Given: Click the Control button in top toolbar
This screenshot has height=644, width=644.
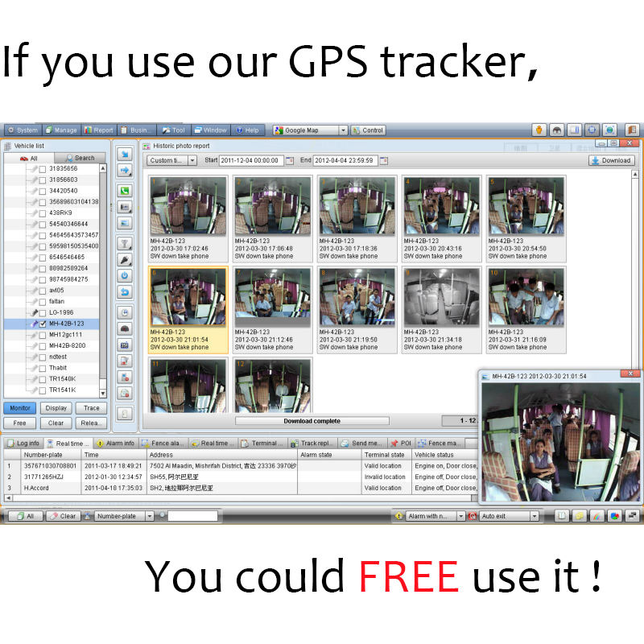Looking at the screenshot, I should tap(368, 130).
